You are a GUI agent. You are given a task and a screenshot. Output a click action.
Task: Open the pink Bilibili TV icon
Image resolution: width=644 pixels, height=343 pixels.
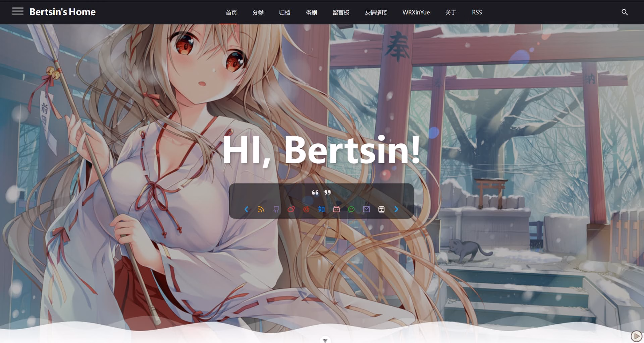point(336,209)
